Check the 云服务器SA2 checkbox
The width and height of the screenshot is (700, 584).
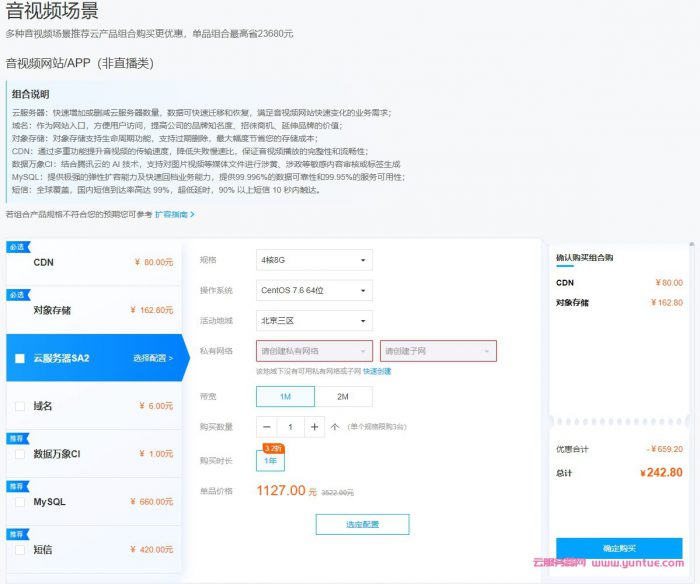20,358
